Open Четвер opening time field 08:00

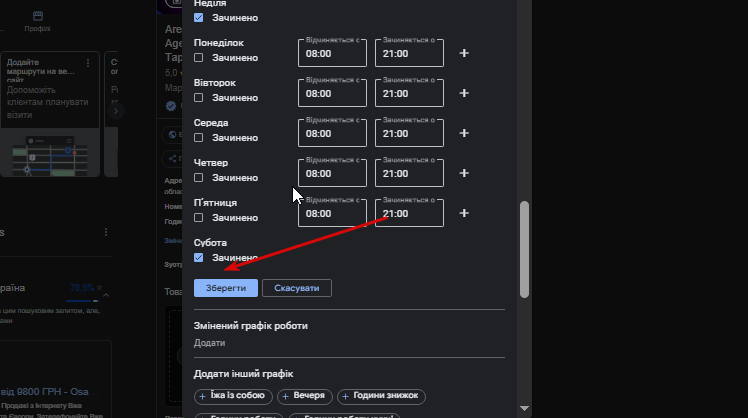(332, 173)
